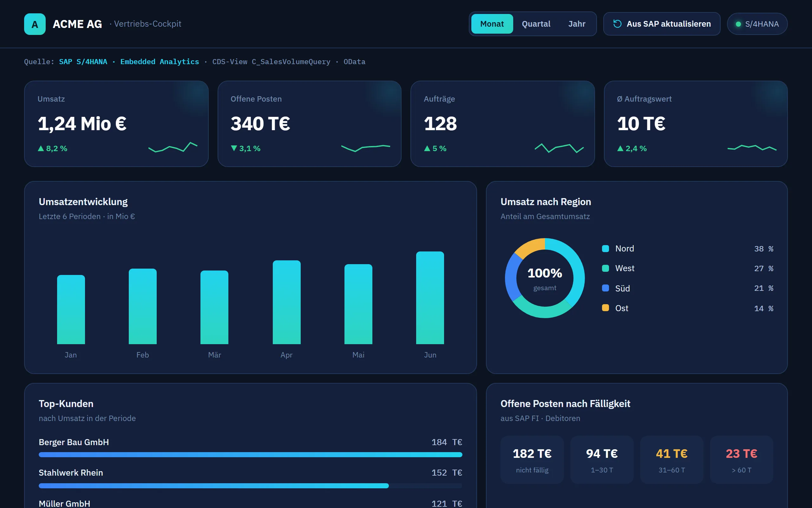812x508 pixels.
Task: Click the 1,24 Mio € Umsatz value
Action: (82, 124)
